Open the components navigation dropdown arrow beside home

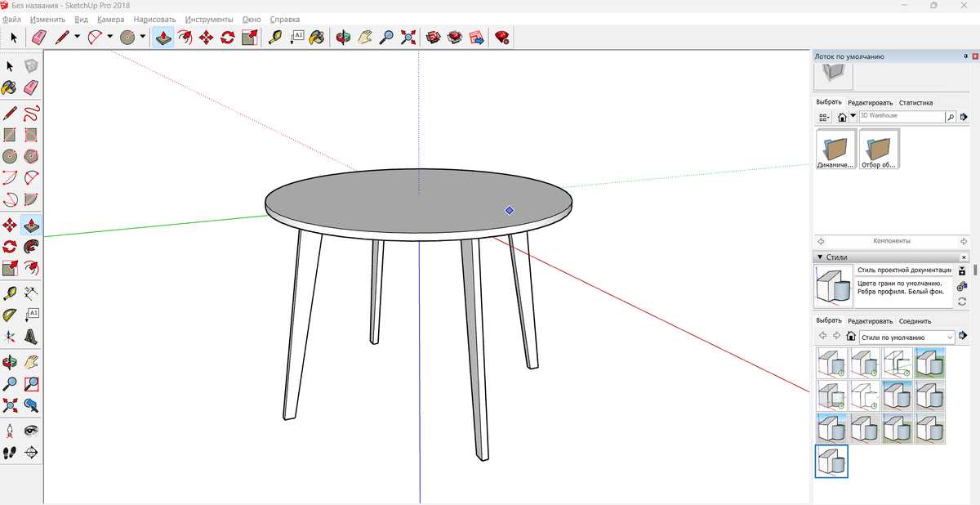pyautogui.click(x=853, y=117)
